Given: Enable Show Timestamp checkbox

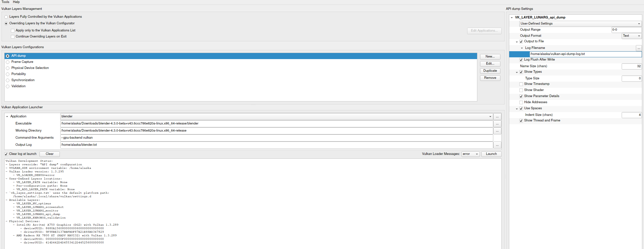Looking at the screenshot, I should click(521, 84).
